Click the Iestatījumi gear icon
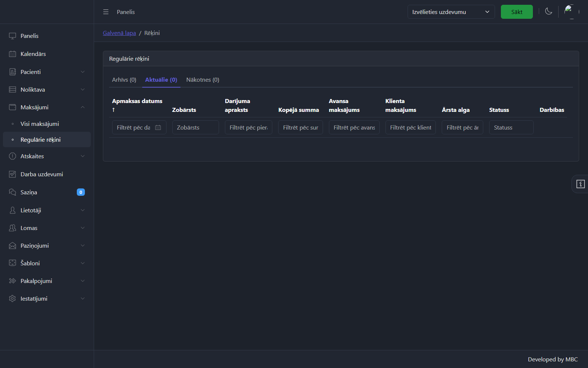588x368 pixels. 12,298
